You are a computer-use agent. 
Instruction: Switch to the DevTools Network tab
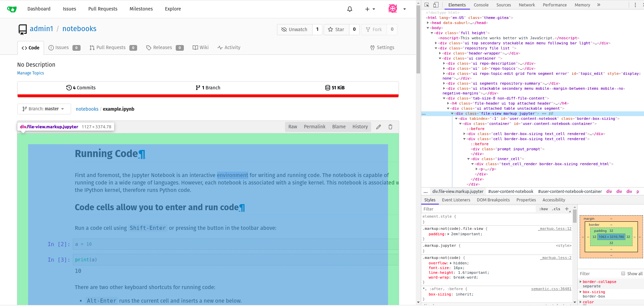coord(527,5)
